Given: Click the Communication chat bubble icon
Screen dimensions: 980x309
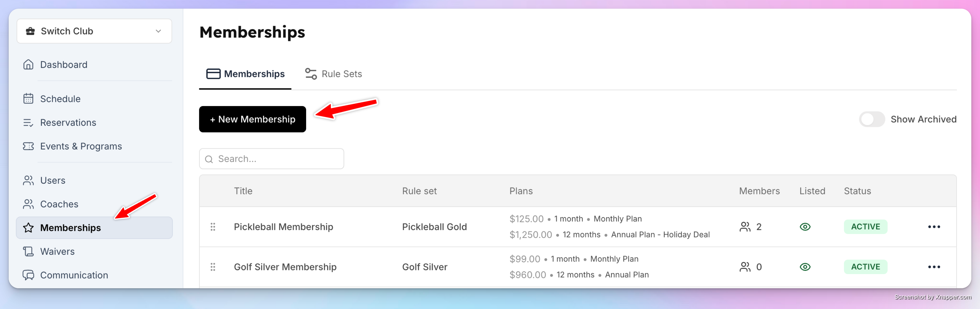Looking at the screenshot, I should (x=28, y=275).
